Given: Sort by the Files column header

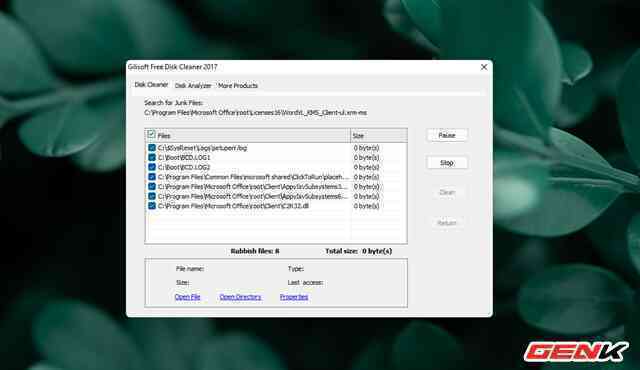Looking at the screenshot, I should point(248,135).
